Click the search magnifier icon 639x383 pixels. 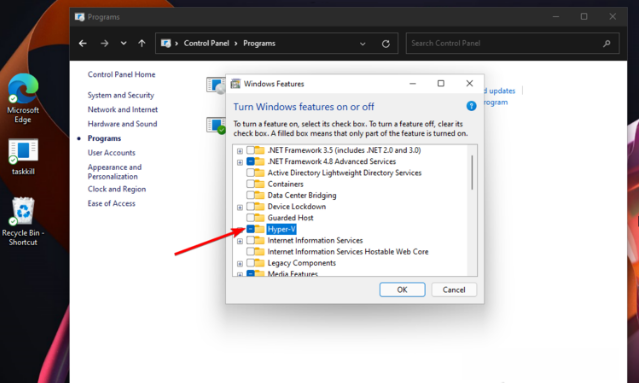pos(607,43)
